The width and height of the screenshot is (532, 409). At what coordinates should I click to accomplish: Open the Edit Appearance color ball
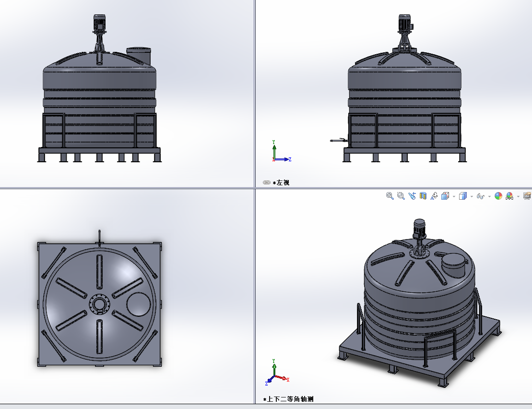[498, 196]
